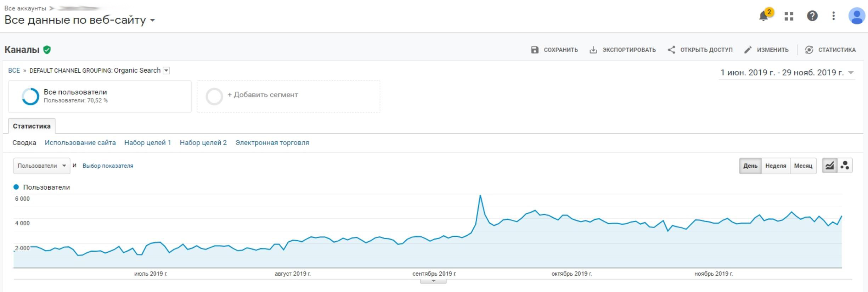Screen dimensions: 868x292
Task: Open the help question mark icon
Action: tap(812, 16)
